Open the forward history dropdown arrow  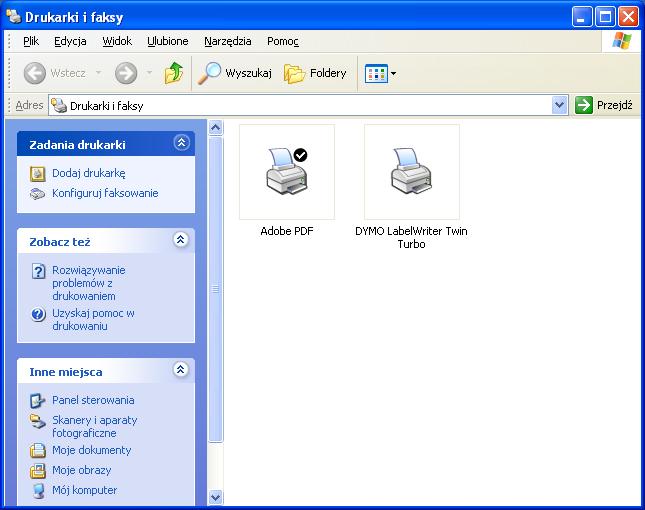(149, 73)
